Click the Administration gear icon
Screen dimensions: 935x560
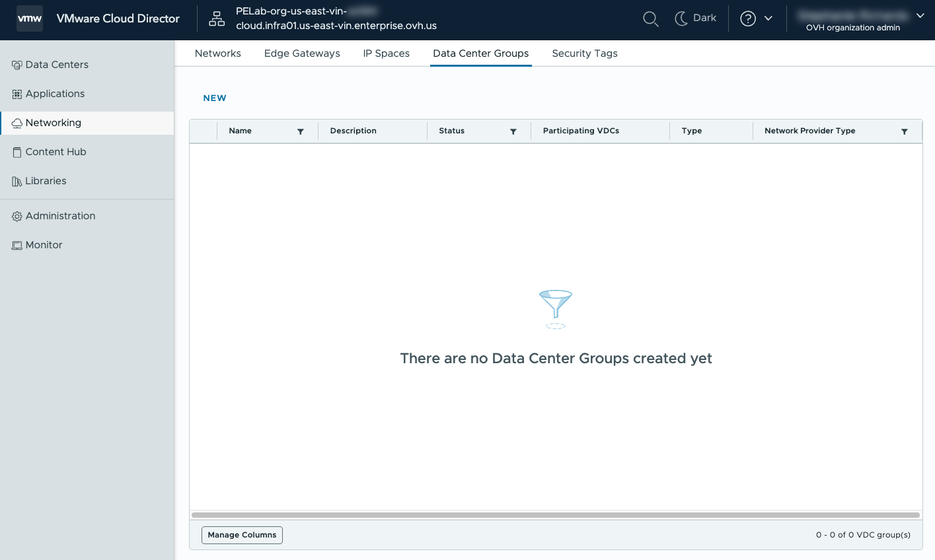coord(17,217)
